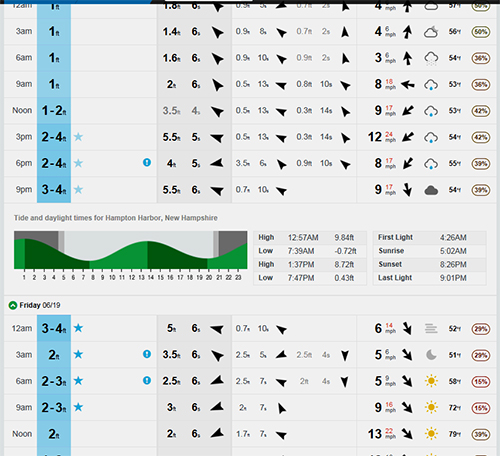Click the sun icon in Friday 6am row
Viewport: 500px width, 456px height.
[431, 381]
